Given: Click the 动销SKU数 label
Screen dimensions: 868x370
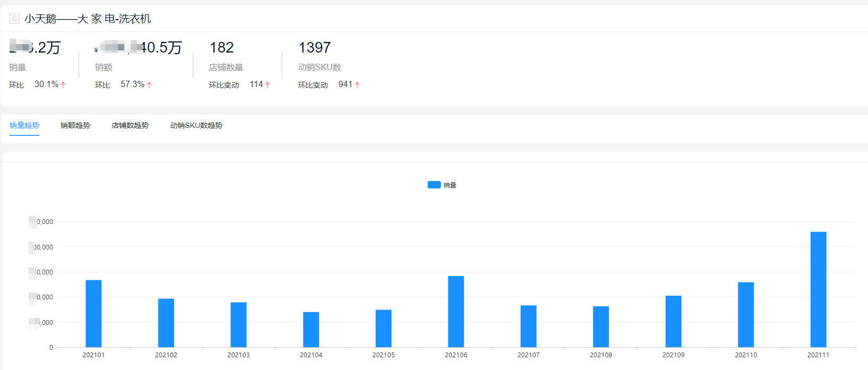Looking at the screenshot, I should (x=319, y=67).
